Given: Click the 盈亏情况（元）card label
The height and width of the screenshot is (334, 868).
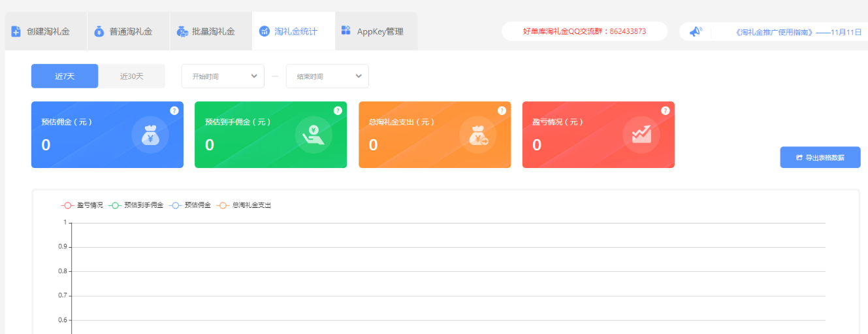Looking at the screenshot, I should click(558, 122).
